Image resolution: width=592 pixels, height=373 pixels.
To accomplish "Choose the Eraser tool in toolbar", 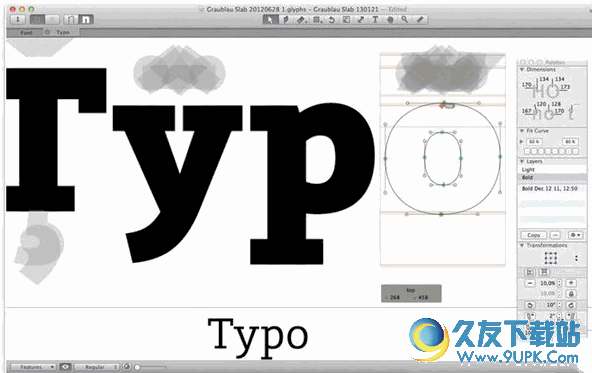I will [301, 20].
